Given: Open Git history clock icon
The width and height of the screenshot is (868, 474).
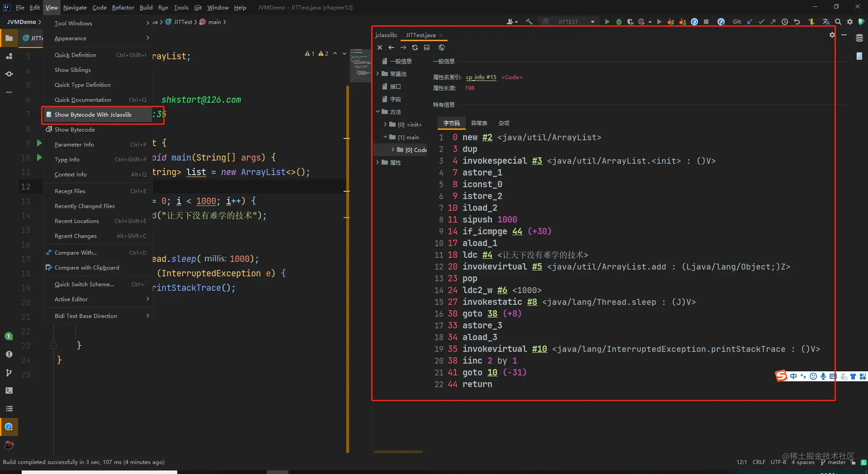Looking at the screenshot, I should [x=785, y=22].
